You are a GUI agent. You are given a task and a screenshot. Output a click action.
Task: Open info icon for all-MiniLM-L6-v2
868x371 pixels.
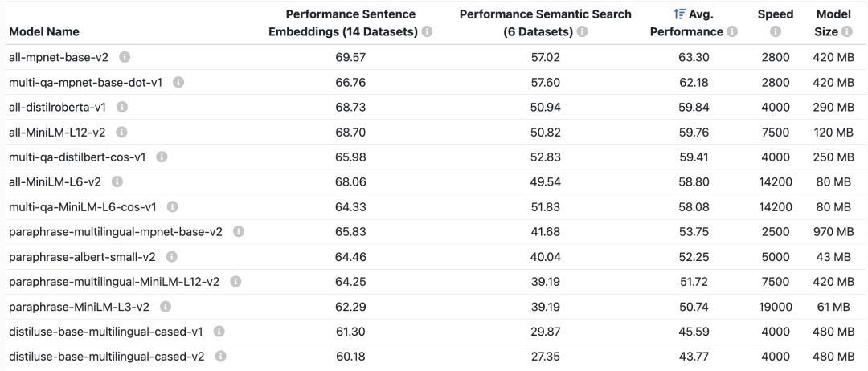pyautogui.click(x=117, y=182)
